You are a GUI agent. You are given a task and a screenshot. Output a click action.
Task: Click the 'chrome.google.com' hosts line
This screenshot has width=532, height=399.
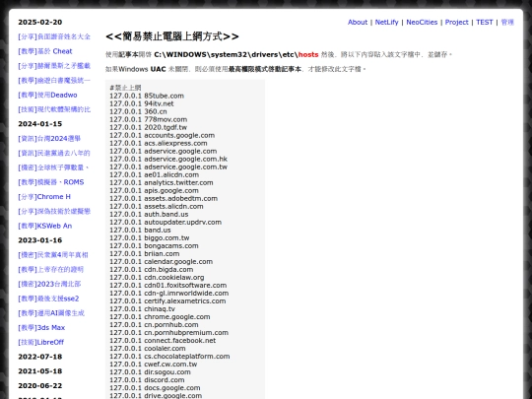tap(160, 317)
